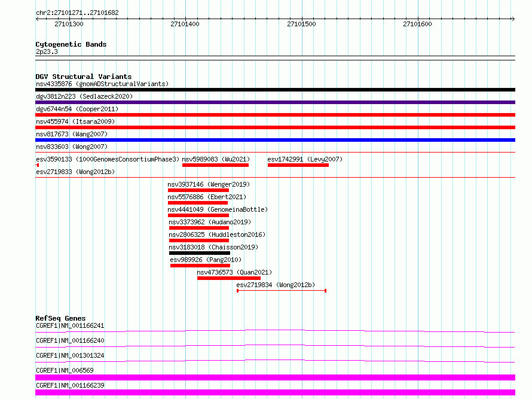Open nsv2806325 (Huddleston2016) label
Screen dimensions: 532x399
(217, 234)
